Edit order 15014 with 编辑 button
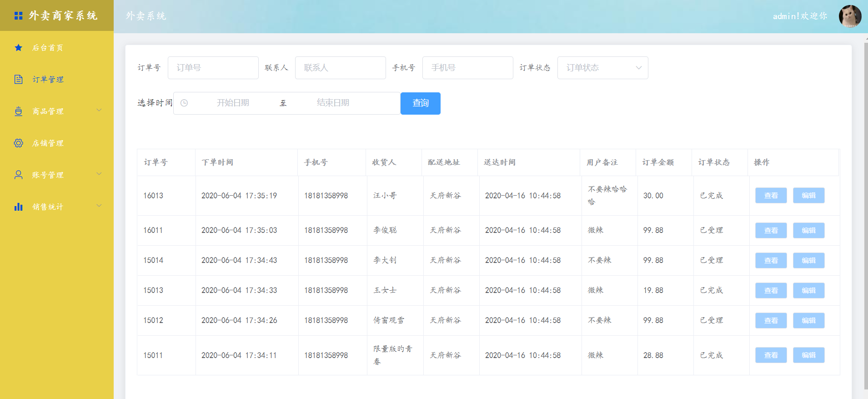The width and height of the screenshot is (868, 399). (809, 261)
